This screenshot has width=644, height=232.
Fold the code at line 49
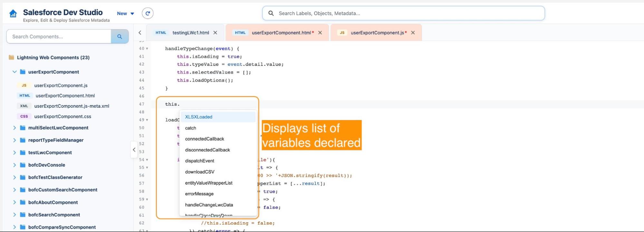pyautogui.click(x=147, y=120)
